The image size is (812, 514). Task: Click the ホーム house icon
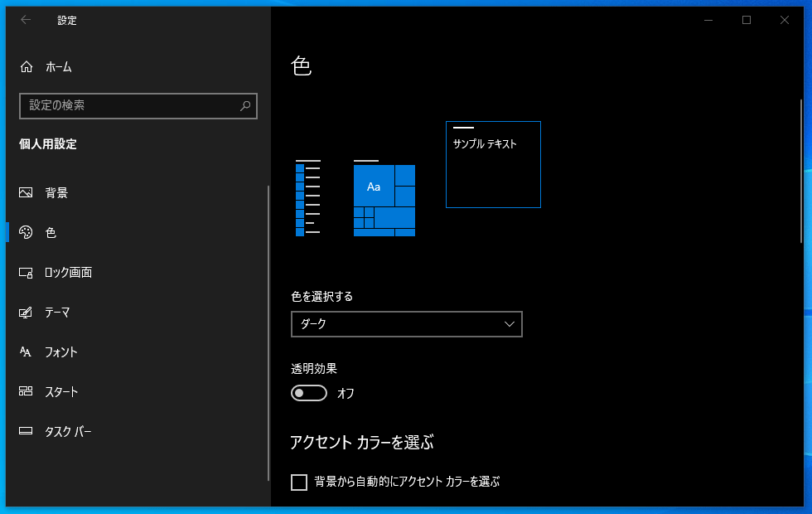coord(24,66)
